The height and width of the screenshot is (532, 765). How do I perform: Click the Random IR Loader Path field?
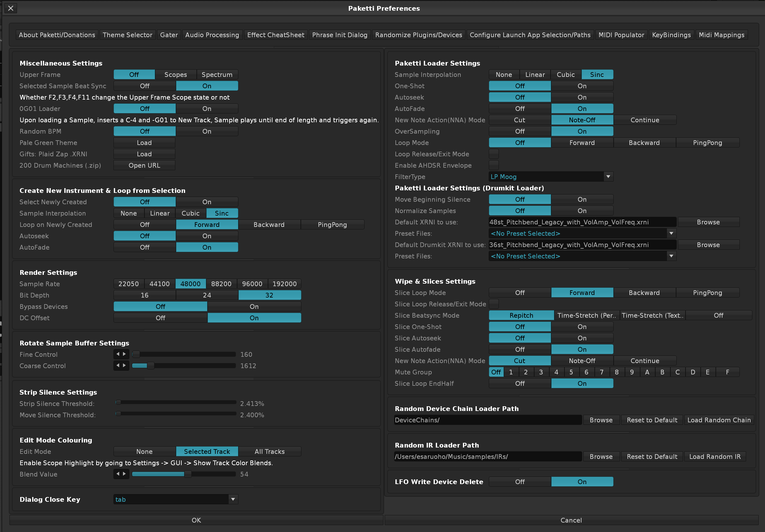488,457
